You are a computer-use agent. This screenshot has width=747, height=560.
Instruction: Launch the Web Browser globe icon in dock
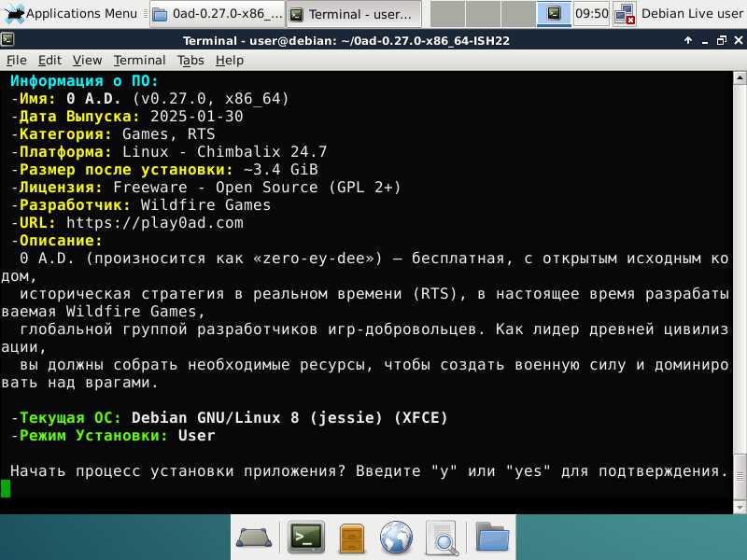click(x=396, y=539)
